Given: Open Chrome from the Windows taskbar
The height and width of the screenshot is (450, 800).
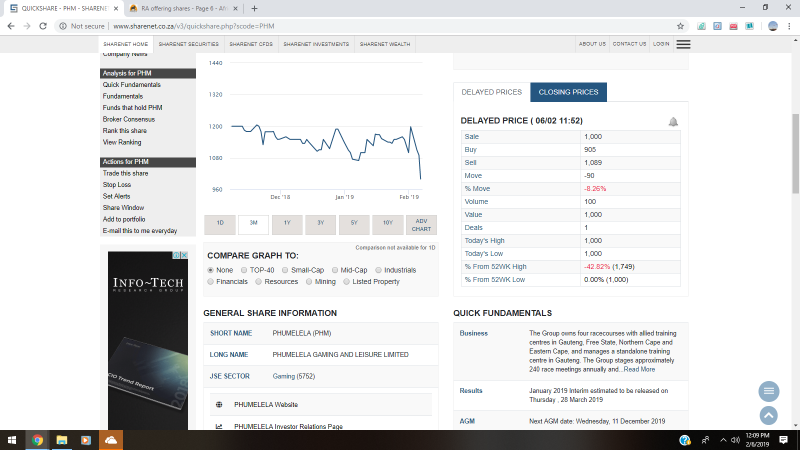Looking at the screenshot, I should point(37,439).
